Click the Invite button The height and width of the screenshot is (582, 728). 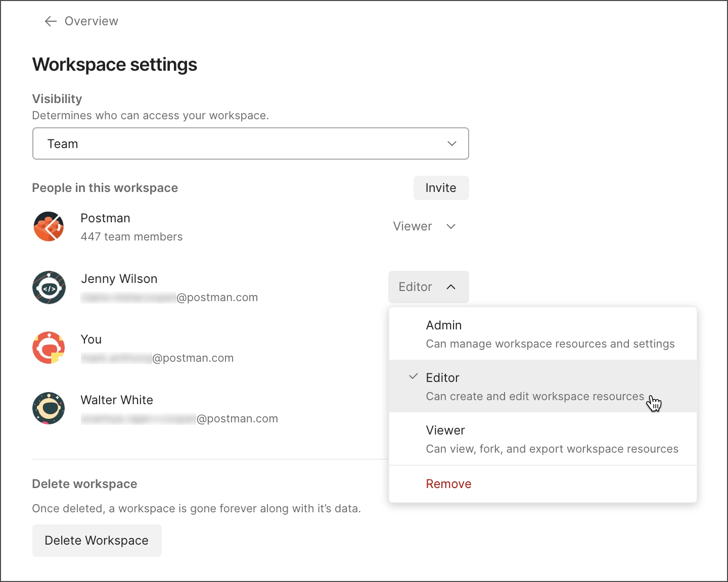441,188
